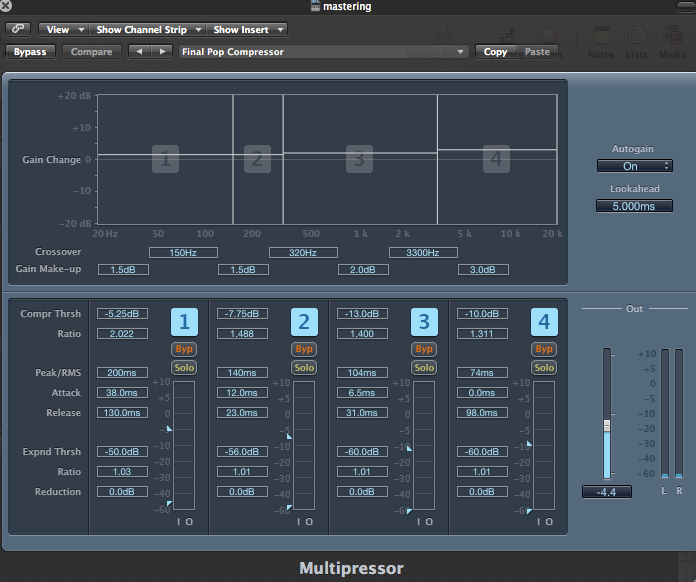Click band 1 compressor threshold -5.25dB
The width and height of the screenshot is (696, 582).
click(x=122, y=313)
